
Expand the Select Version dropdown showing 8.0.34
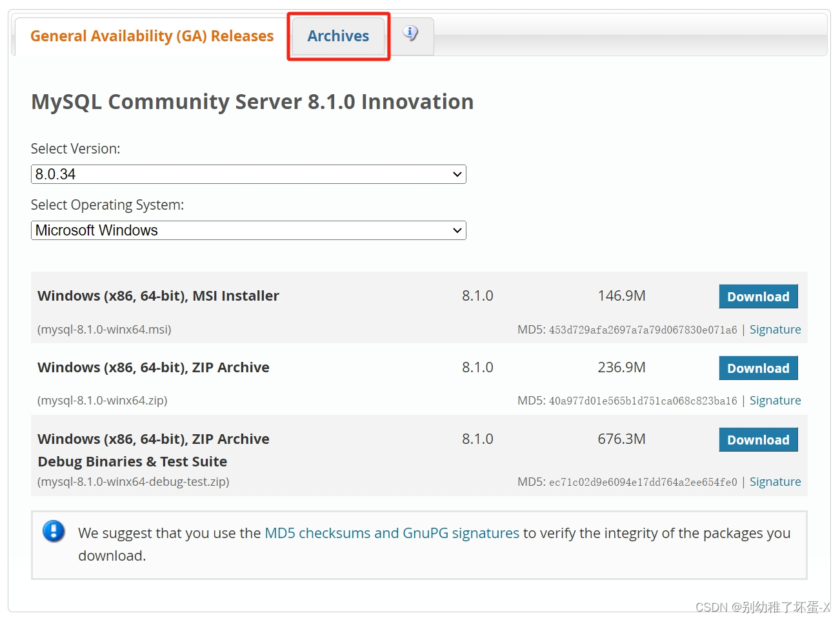(x=248, y=174)
